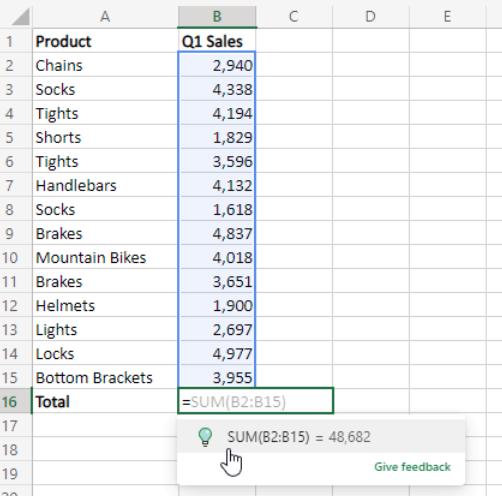Screen dimensions: 502x496
Task: Click the lightbulb suggestion icon
Action: (x=205, y=437)
